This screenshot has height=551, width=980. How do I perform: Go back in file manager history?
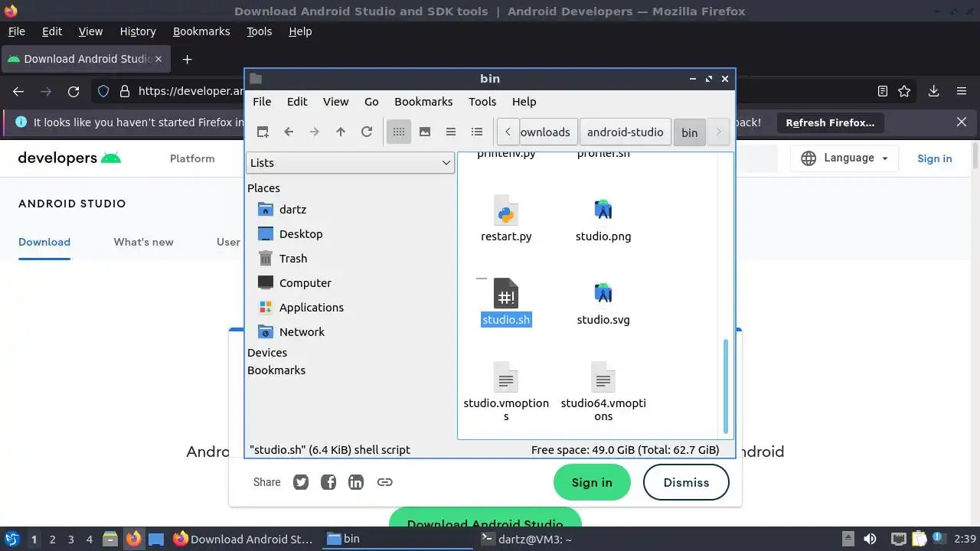[x=289, y=132]
